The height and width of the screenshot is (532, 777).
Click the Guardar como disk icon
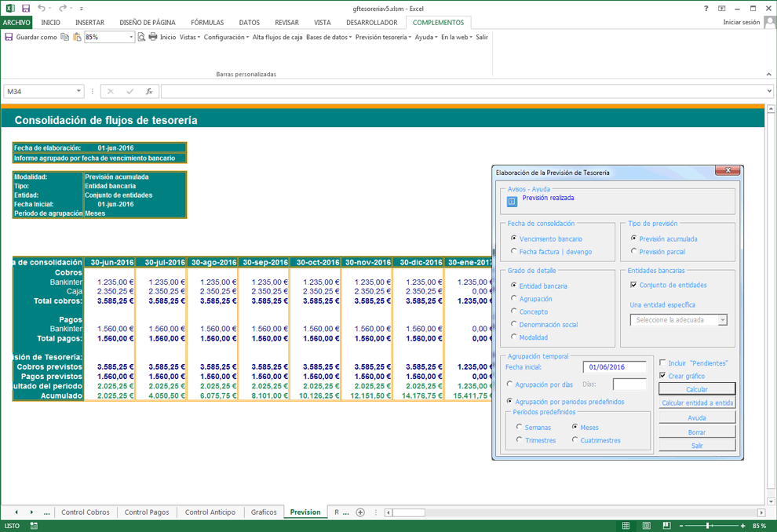click(9, 37)
